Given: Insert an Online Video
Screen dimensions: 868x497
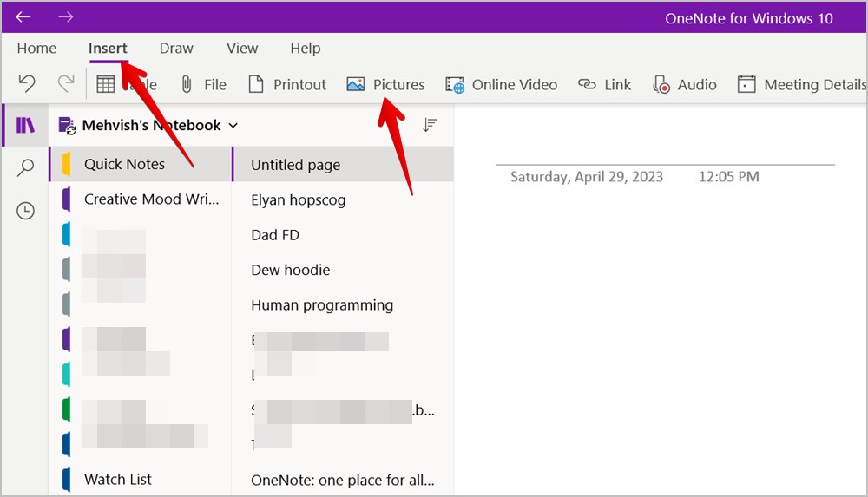Looking at the screenshot, I should pyautogui.click(x=502, y=85).
